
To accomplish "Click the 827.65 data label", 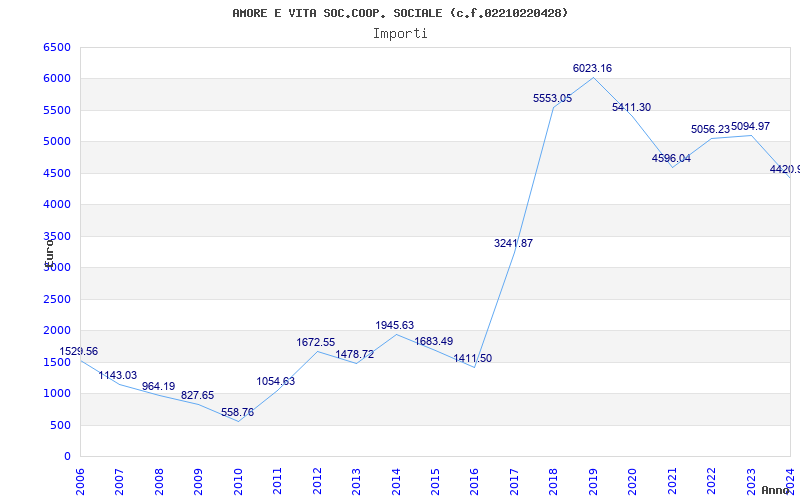I will pyautogui.click(x=197, y=395).
